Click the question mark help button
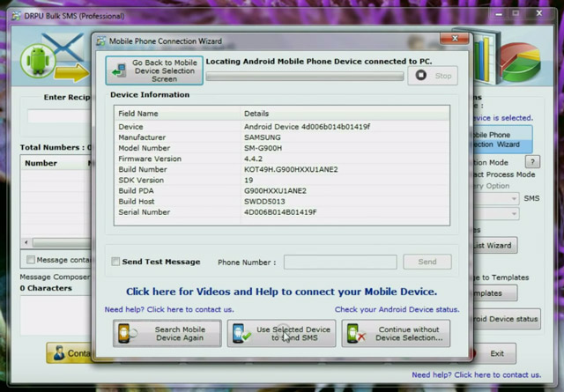Image resolution: width=564 pixels, height=392 pixels. pyautogui.click(x=532, y=162)
